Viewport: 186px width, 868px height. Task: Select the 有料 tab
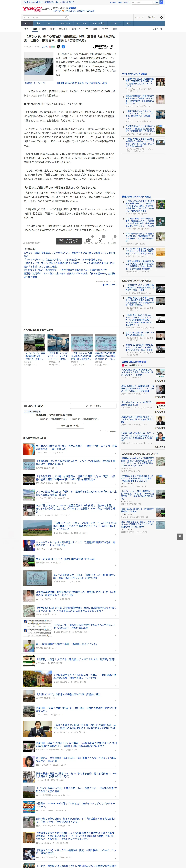coord(128,24)
